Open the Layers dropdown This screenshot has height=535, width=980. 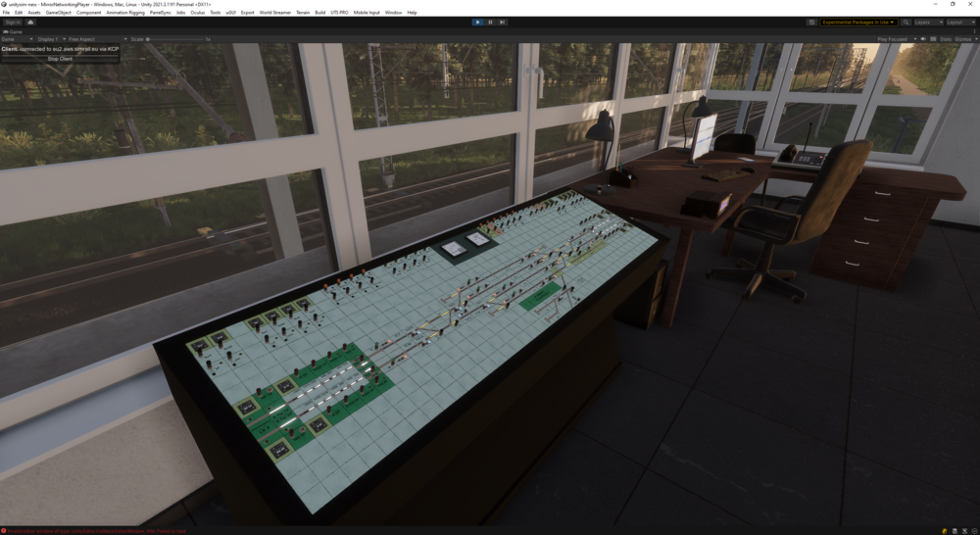coord(929,22)
